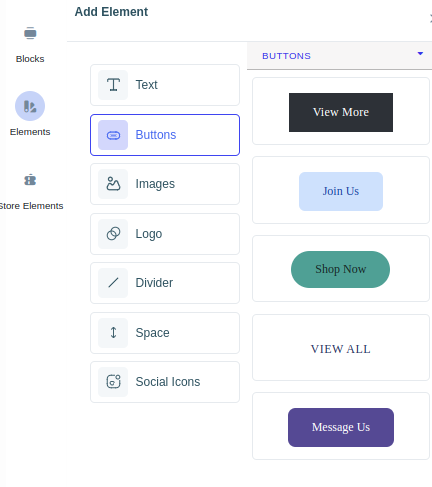Insert the green Shop Now button

click(340, 269)
